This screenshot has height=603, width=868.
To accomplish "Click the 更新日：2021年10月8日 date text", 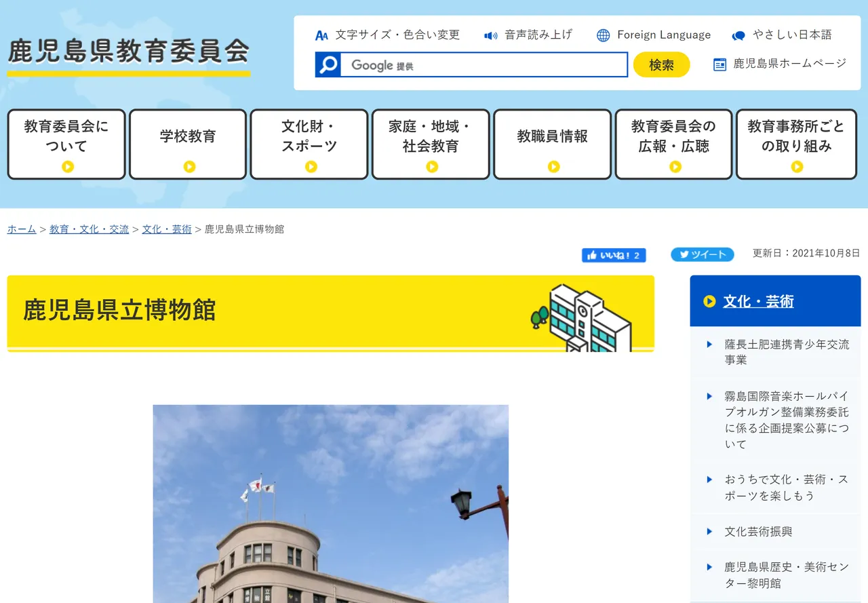I will click(x=806, y=253).
